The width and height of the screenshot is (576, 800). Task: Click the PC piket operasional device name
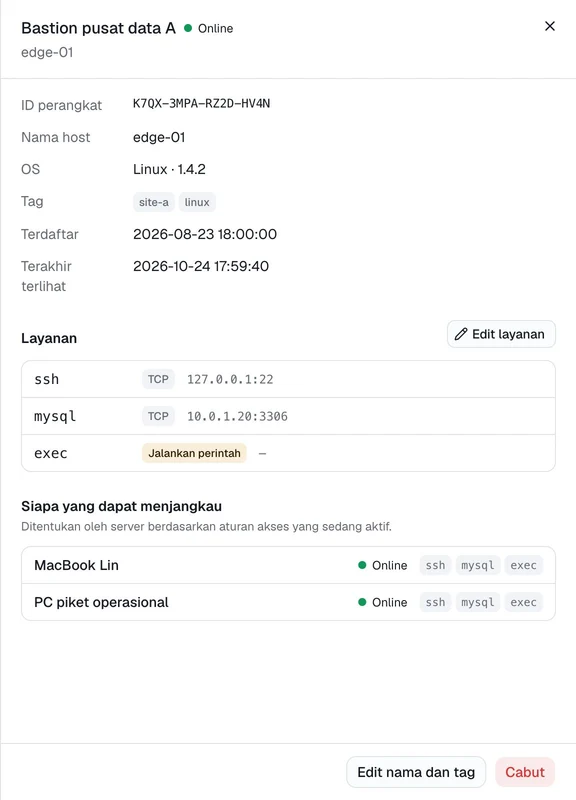click(x=101, y=602)
